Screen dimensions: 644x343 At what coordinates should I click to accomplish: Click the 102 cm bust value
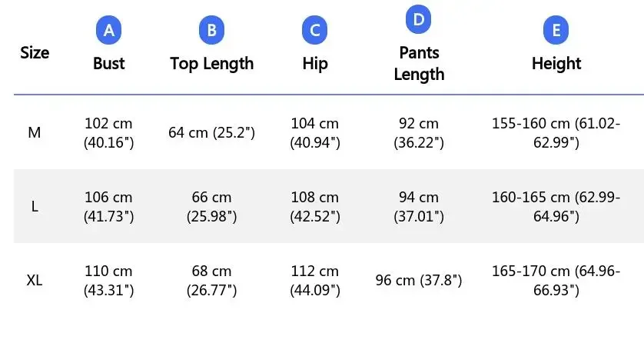109,132
